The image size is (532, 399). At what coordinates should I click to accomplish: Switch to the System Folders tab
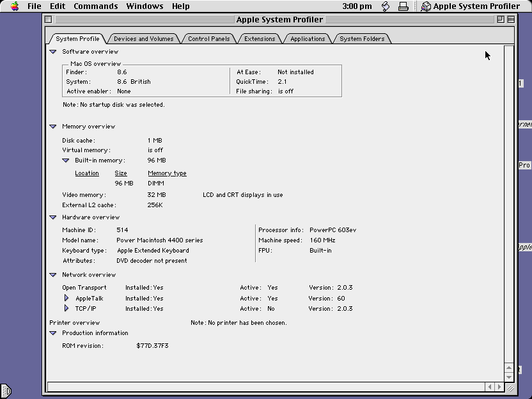tap(362, 38)
